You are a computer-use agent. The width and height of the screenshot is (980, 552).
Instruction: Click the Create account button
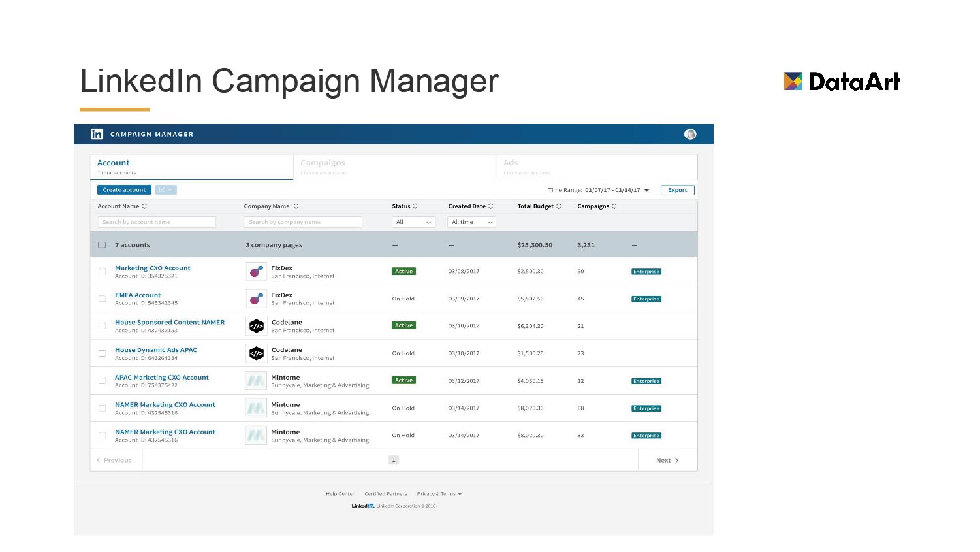click(124, 190)
